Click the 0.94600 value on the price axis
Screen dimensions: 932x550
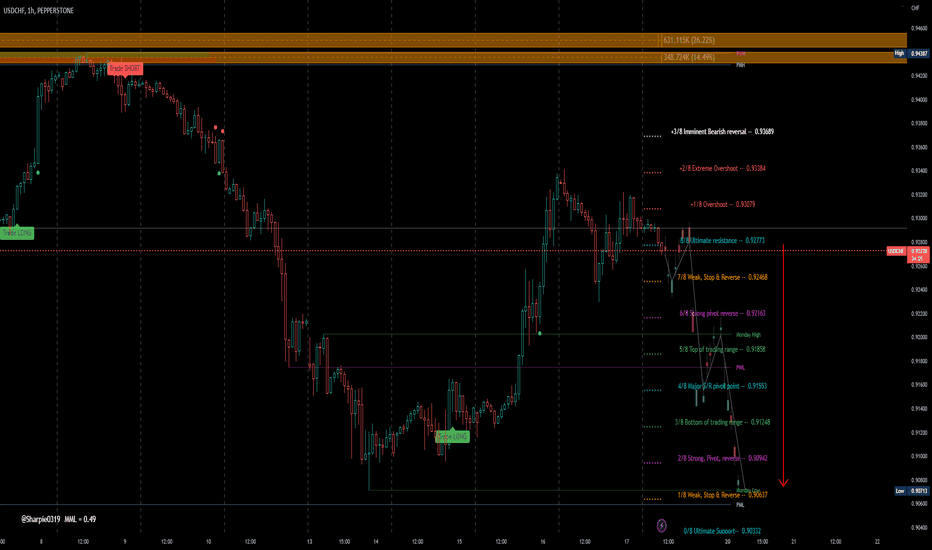pyautogui.click(x=919, y=28)
